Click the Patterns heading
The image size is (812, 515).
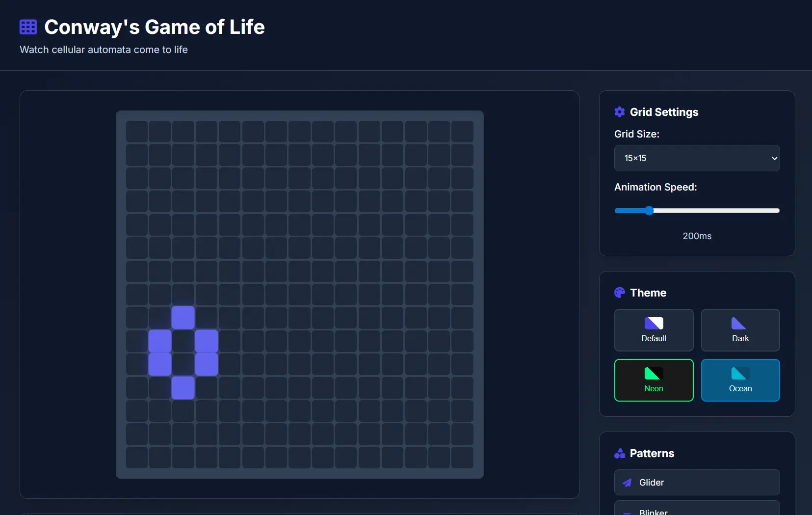tap(652, 453)
